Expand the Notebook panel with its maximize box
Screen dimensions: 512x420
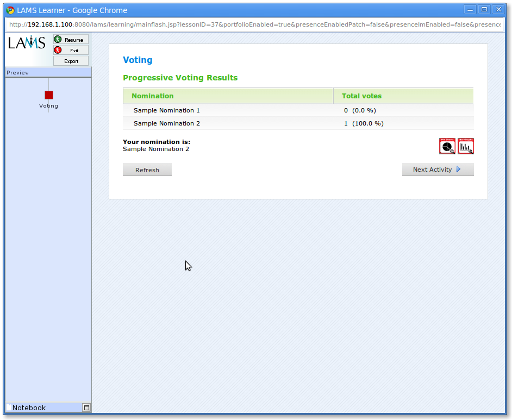click(86, 408)
